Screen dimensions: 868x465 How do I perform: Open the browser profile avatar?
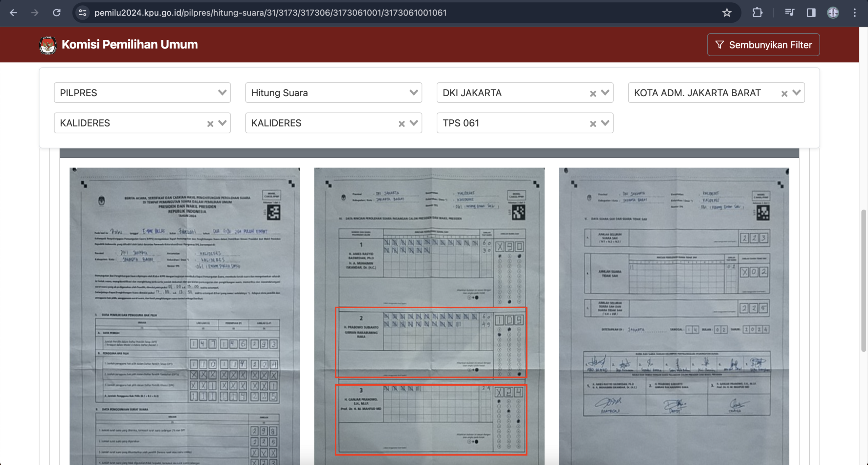click(x=833, y=13)
